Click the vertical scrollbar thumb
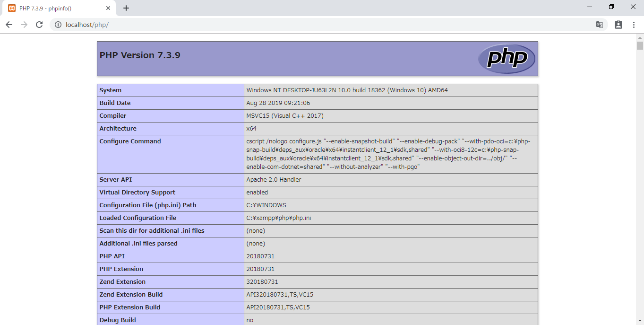 640,45
